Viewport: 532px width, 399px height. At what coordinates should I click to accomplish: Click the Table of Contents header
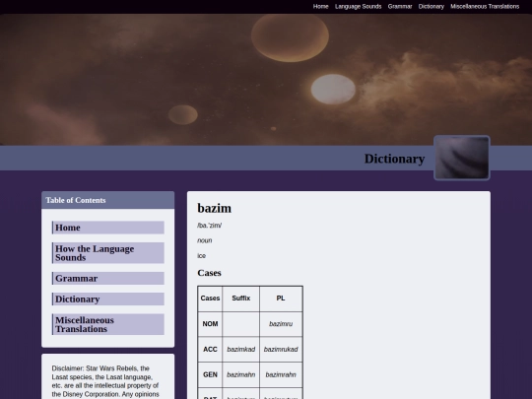click(108, 200)
